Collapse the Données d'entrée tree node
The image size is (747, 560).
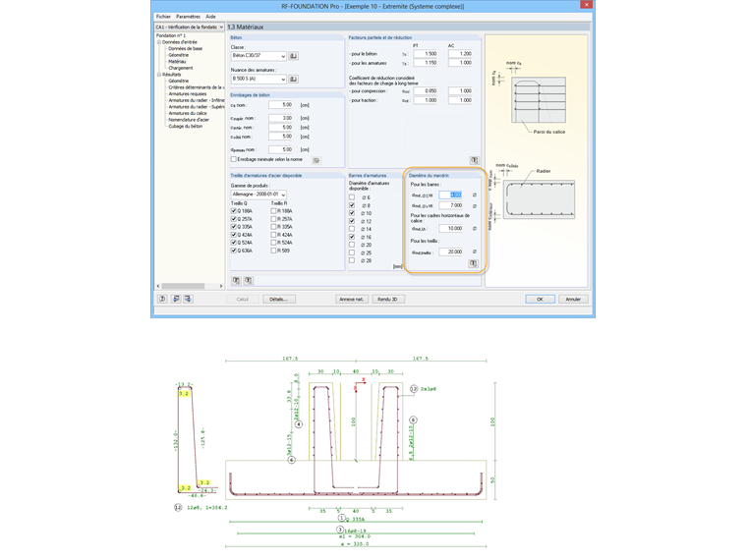coord(159,42)
